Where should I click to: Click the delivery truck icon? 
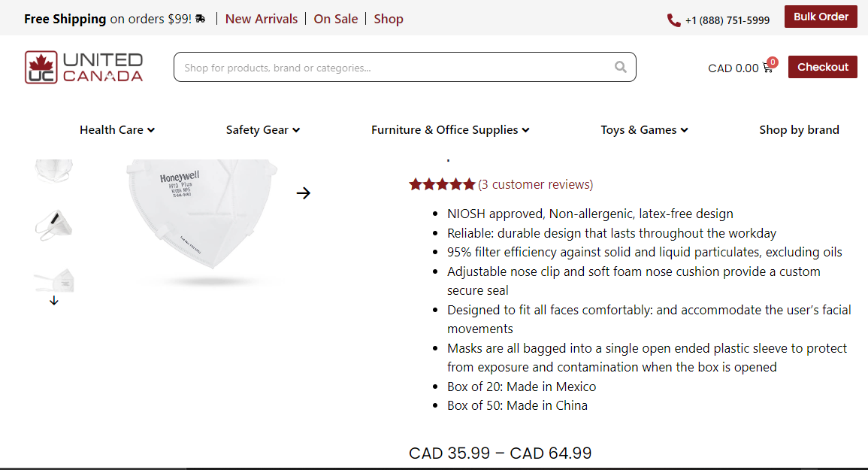point(201,19)
